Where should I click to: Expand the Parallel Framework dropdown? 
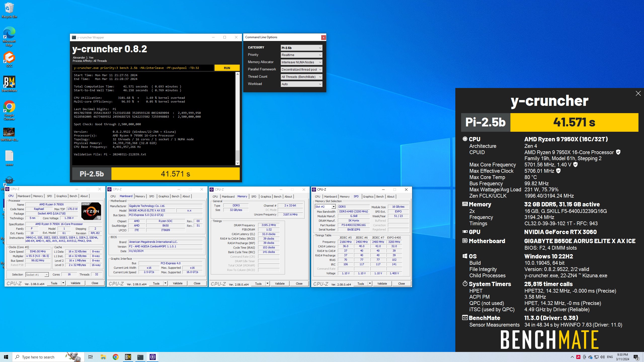[301, 70]
